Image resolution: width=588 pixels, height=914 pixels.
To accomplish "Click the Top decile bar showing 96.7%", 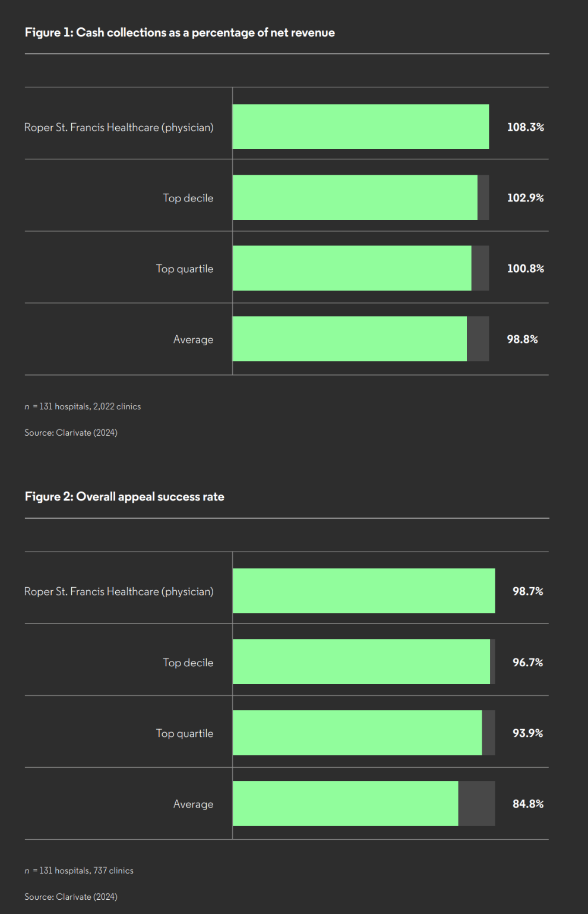I will tap(361, 661).
